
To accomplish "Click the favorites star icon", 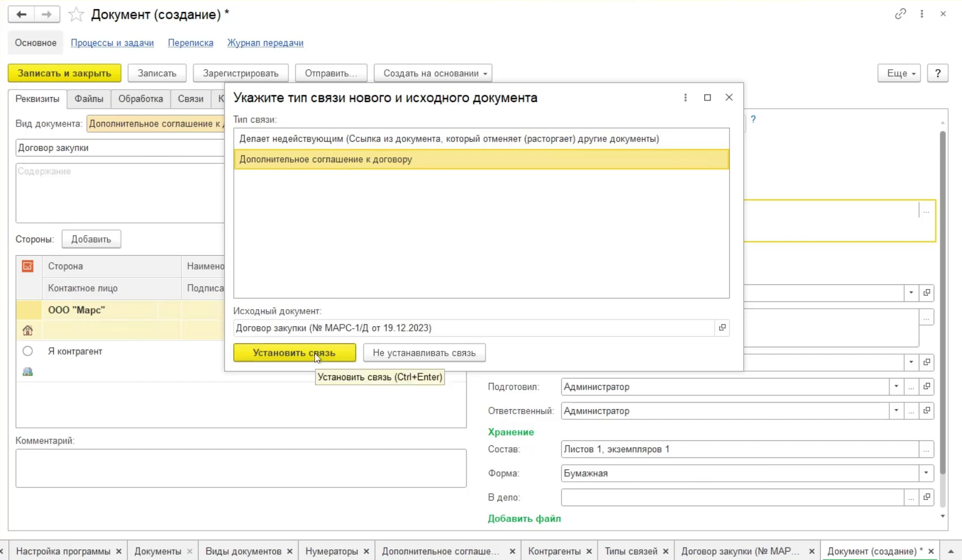I will (x=76, y=15).
